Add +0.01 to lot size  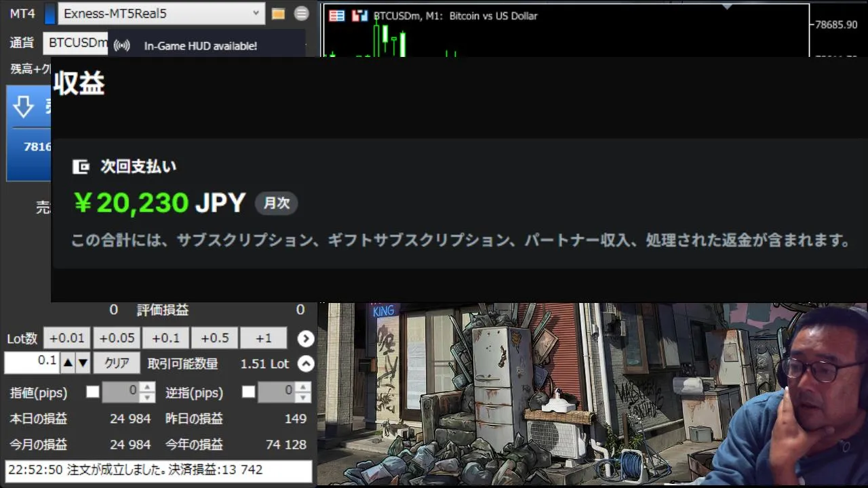click(67, 338)
